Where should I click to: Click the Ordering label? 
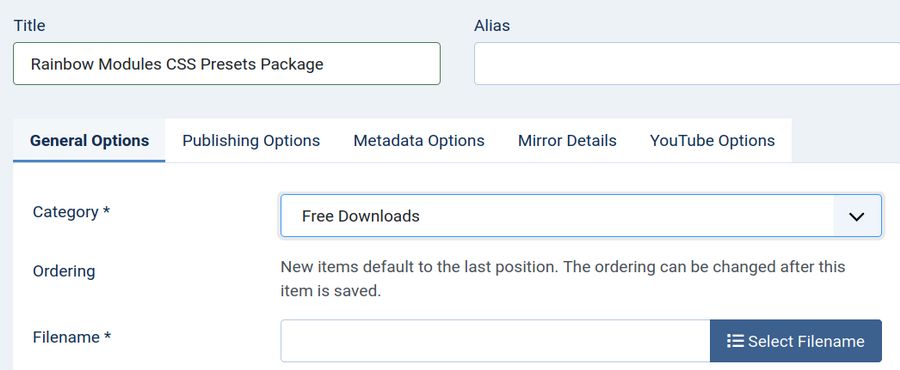pos(64,271)
